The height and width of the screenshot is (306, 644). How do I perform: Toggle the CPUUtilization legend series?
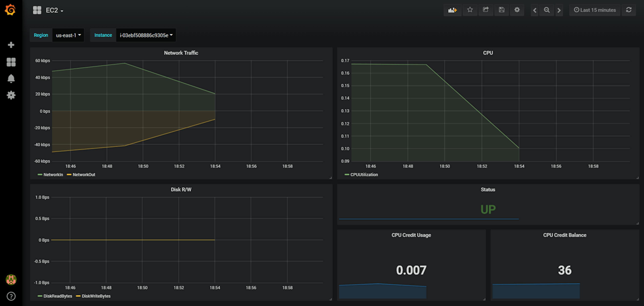(x=364, y=174)
